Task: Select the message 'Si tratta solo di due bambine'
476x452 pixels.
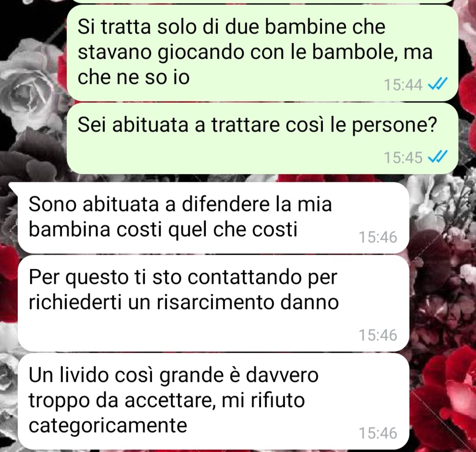Action: click(262, 52)
